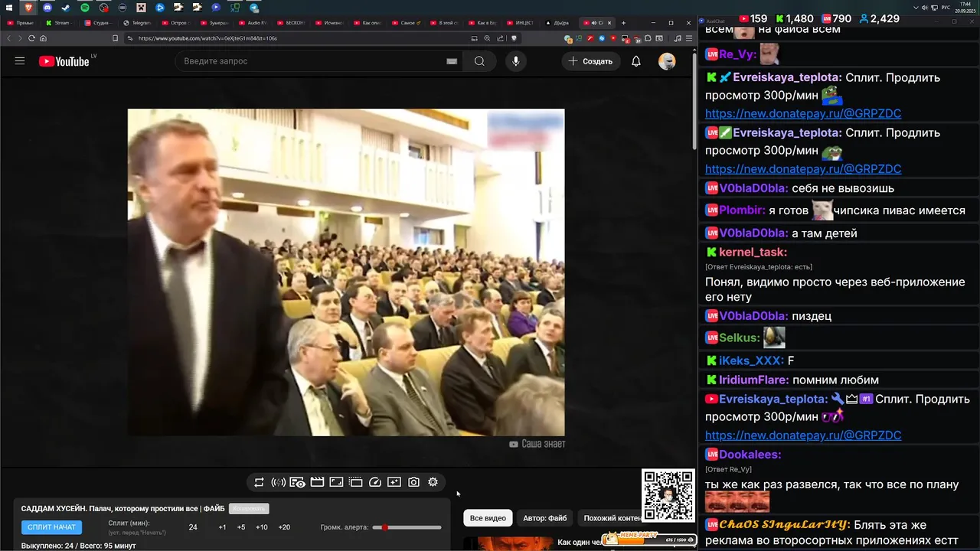
Task: Open the YouTube notifications bell
Action: click(636, 61)
